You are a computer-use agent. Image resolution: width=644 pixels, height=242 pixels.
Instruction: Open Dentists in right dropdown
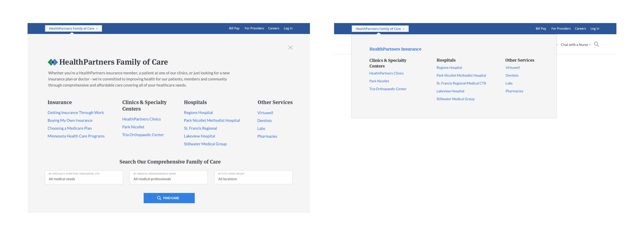[x=512, y=75]
